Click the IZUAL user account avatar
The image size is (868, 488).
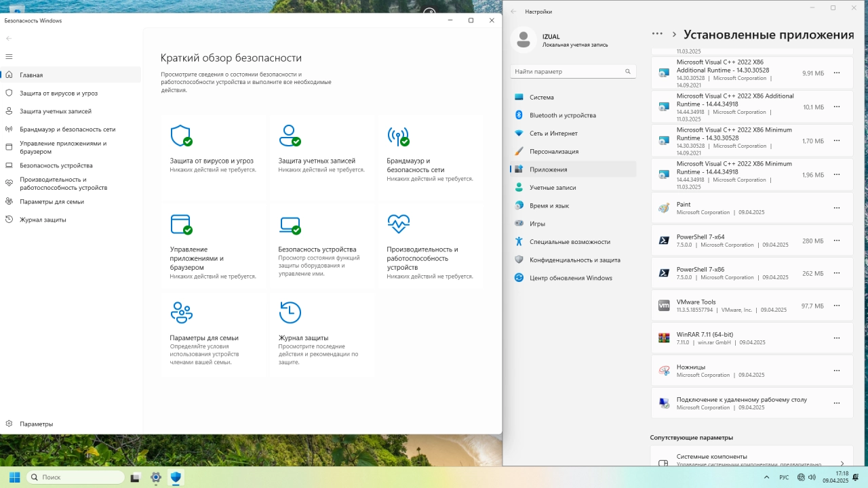point(523,40)
